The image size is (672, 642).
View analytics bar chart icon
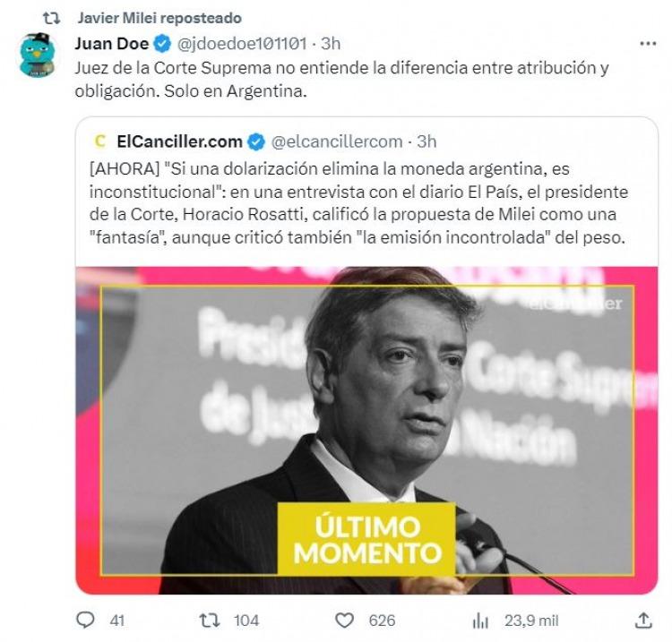[x=480, y=621]
